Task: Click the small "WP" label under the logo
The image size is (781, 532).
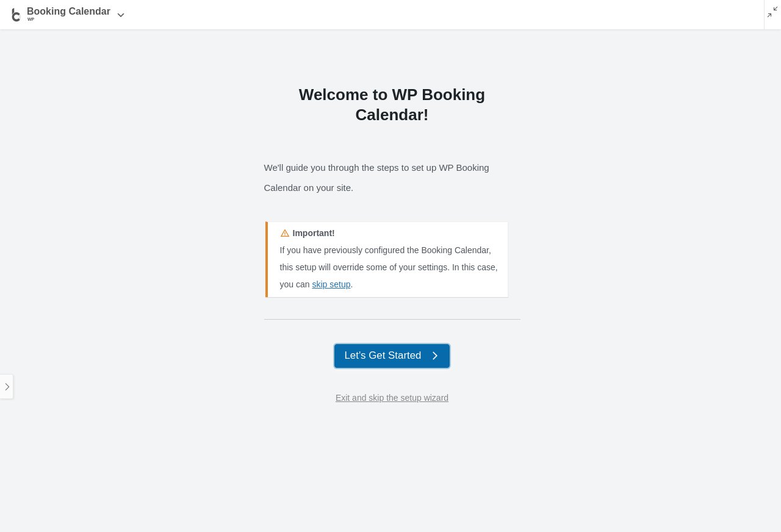Action: [31, 20]
